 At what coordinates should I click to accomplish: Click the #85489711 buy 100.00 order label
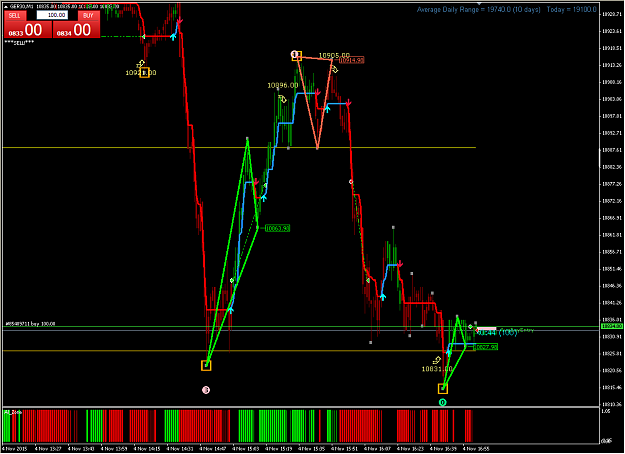pos(30,324)
